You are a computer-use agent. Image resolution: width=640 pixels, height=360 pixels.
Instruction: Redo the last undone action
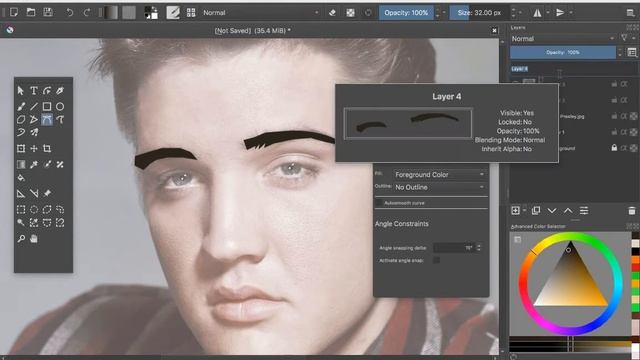(x=87, y=13)
